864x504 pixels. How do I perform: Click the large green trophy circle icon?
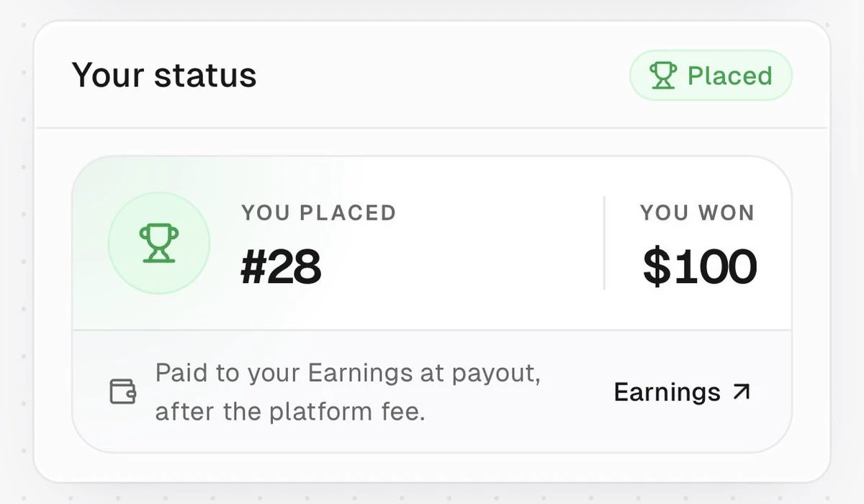tap(159, 243)
